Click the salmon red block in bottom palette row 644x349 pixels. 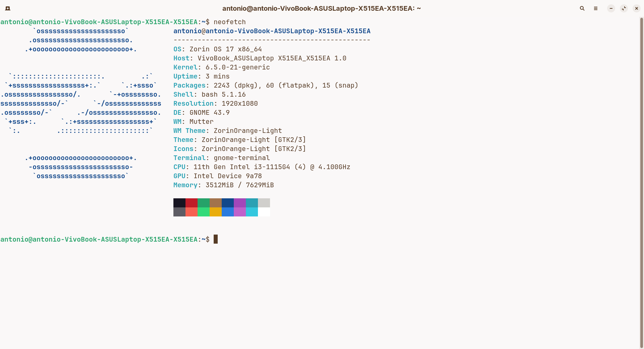(x=192, y=212)
